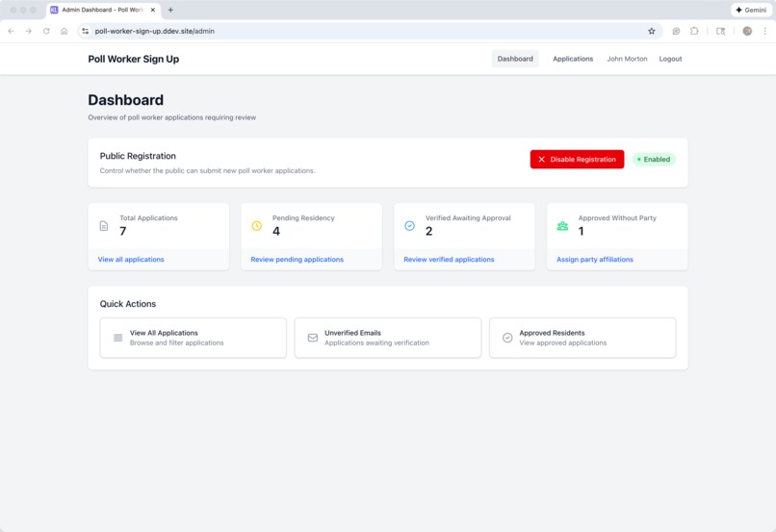Click the Gemini button

(751, 10)
